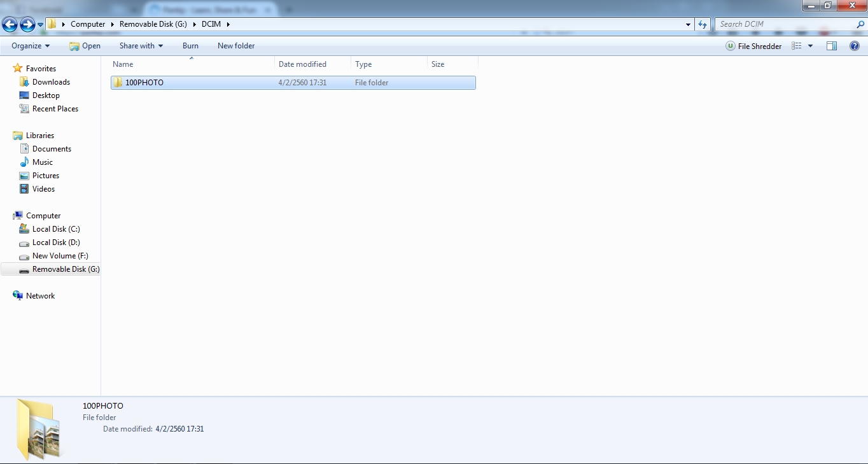The height and width of the screenshot is (464, 868).
Task: Create a New folder from toolbar
Action: click(236, 46)
